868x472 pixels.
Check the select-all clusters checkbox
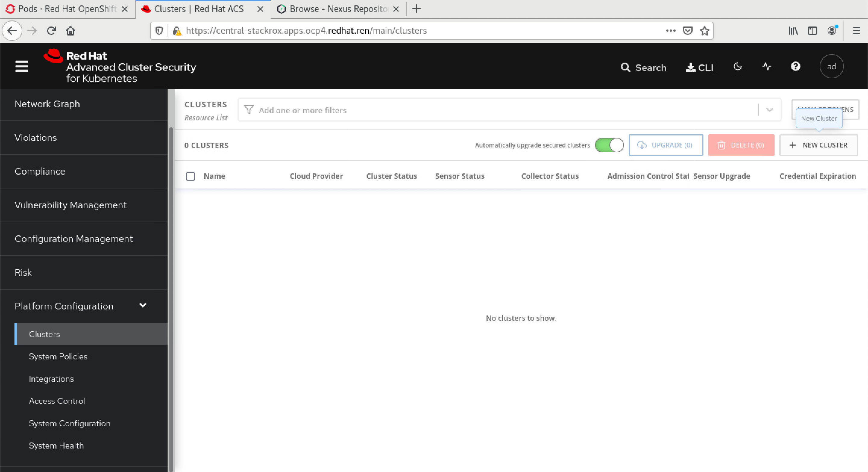pos(190,176)
